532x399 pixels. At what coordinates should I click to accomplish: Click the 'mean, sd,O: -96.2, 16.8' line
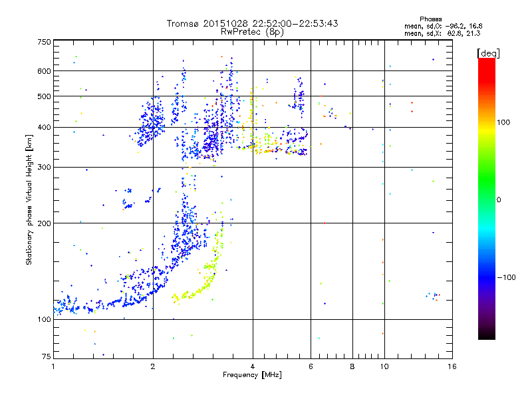pos(443,26)
